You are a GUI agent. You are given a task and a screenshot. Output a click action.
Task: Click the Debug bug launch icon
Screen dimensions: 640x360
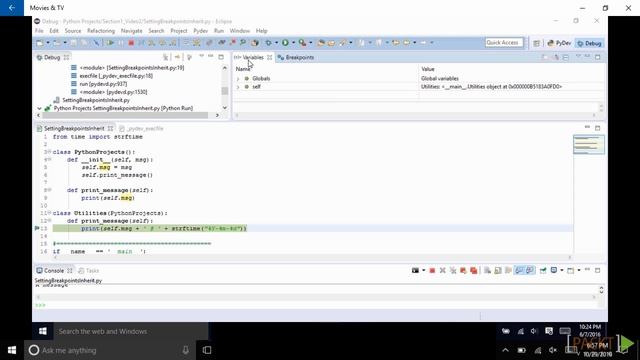click(x=268, y=42)
